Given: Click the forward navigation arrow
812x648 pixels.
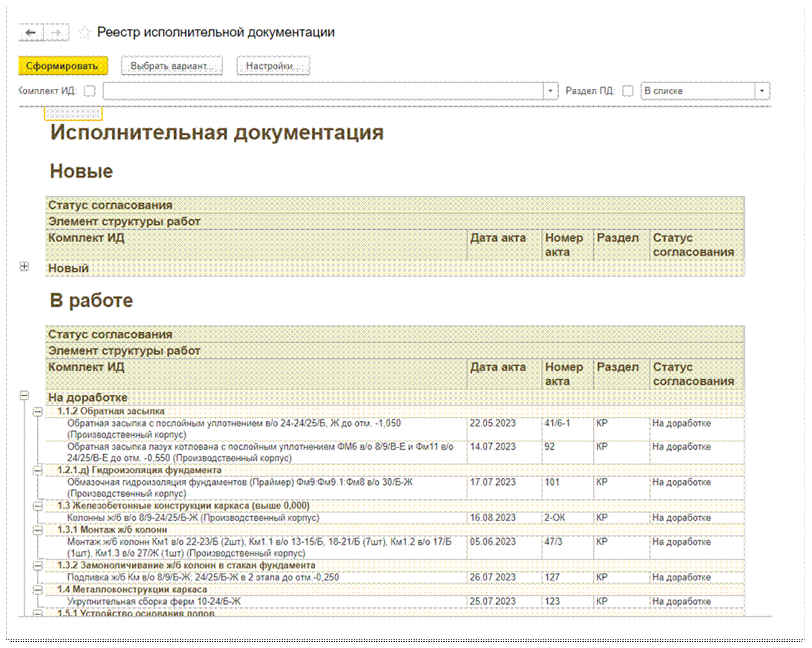Looking at the screenshot, I should 56,33.
